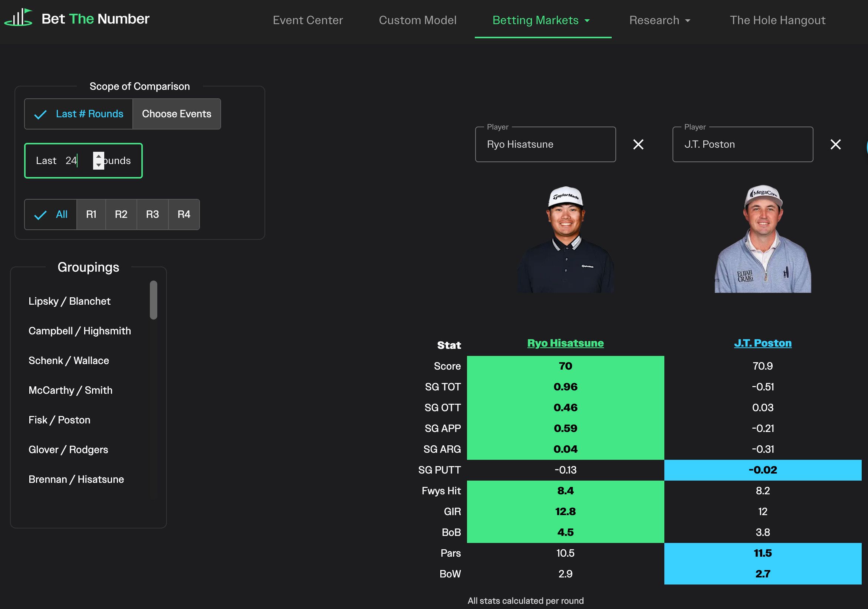The width and height of the screenshot is (868, 609).
Task: Remove J.T. Poston with the X icon
Action: (x=835, y=144)
